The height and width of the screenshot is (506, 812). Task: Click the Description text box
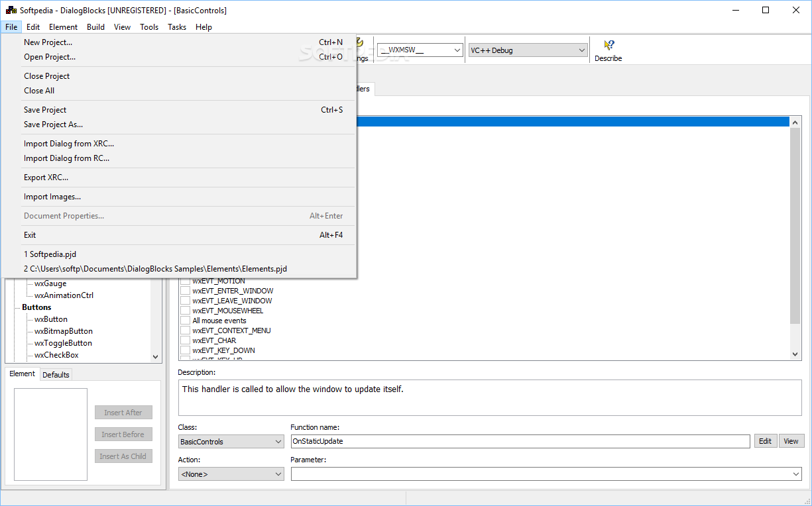point(490,398)
